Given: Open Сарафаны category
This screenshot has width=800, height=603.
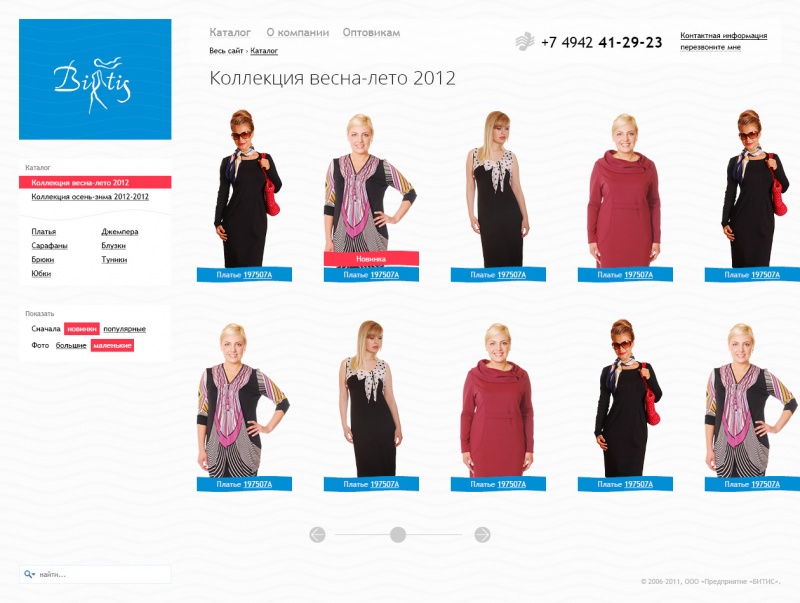Looking at the screenshot, I should [x=49, y=246].
